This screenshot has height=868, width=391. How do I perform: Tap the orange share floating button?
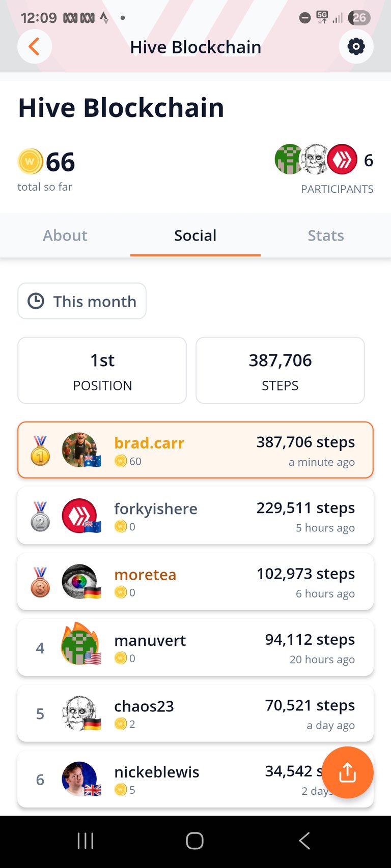coord(347,772)
